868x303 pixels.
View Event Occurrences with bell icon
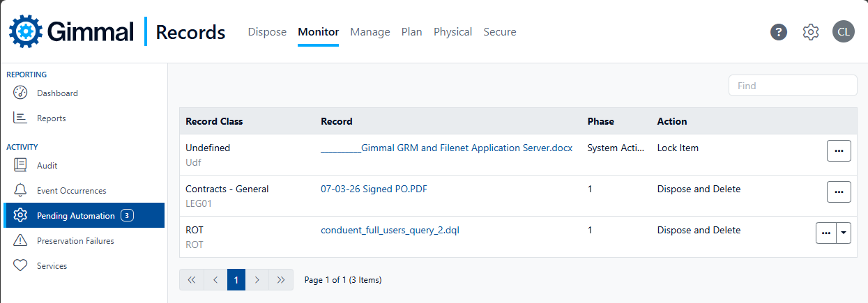[x=71, y=191]
